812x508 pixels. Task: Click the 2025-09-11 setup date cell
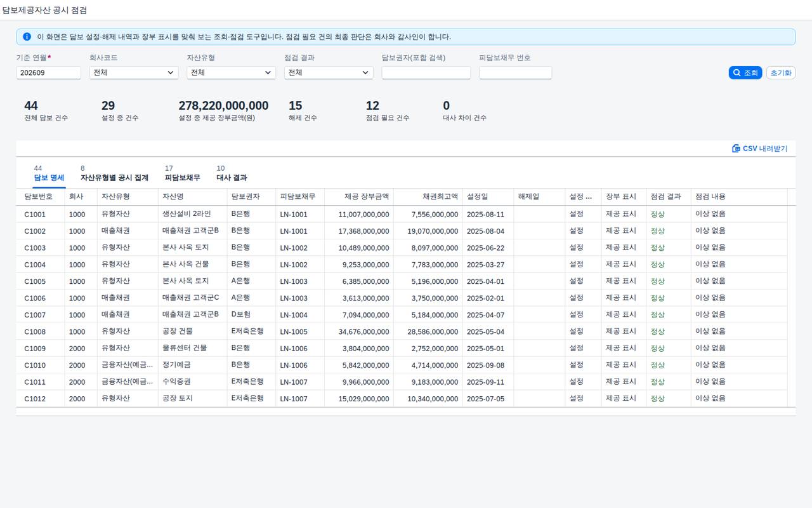point(488,382)
